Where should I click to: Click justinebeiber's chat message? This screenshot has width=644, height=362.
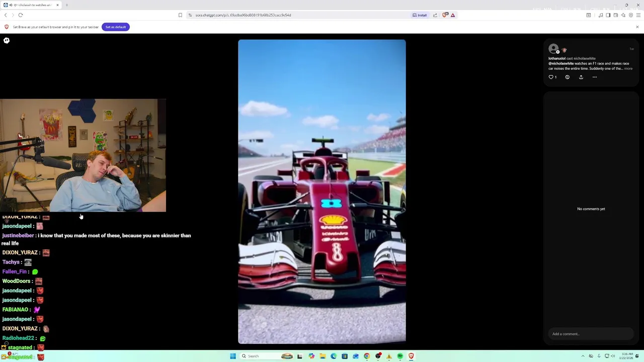(96, 239)
